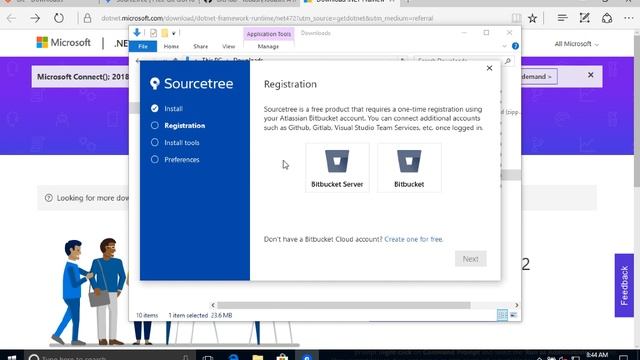This screenshot has height=360, width=640.
Task: Click the Explorer quick access down arrow icon
Action: pyautogui.click(x=137, y=33)
